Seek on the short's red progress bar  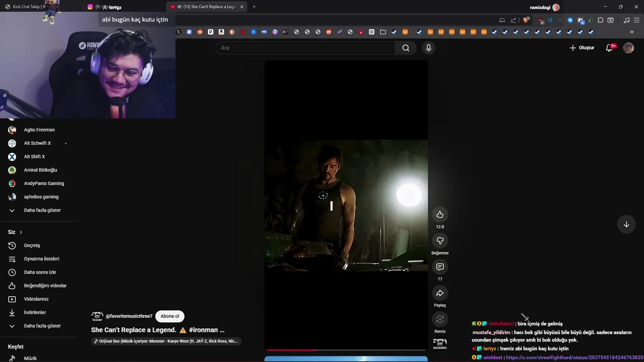(x=346, y=349)
